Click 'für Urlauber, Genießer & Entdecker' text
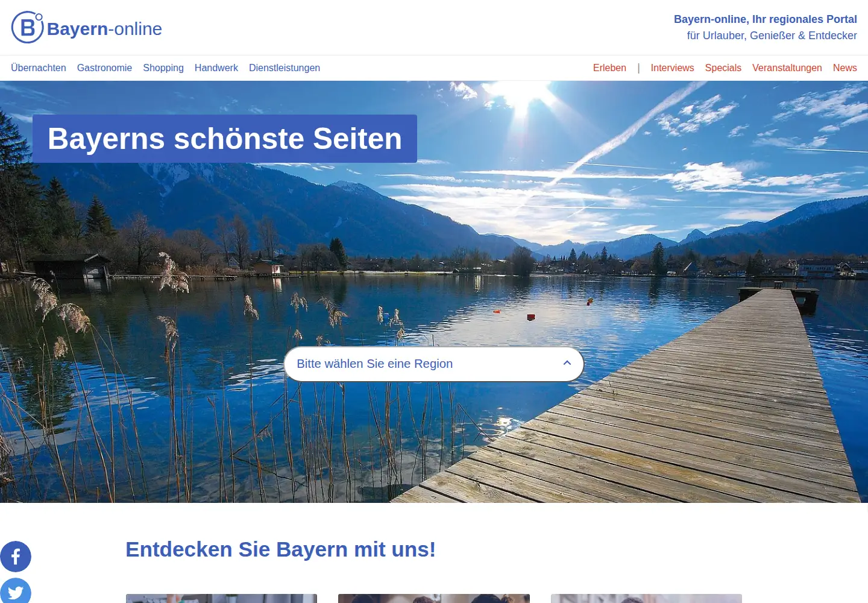Viewport: 868px width, 603px height. click(x=772, y=36)
